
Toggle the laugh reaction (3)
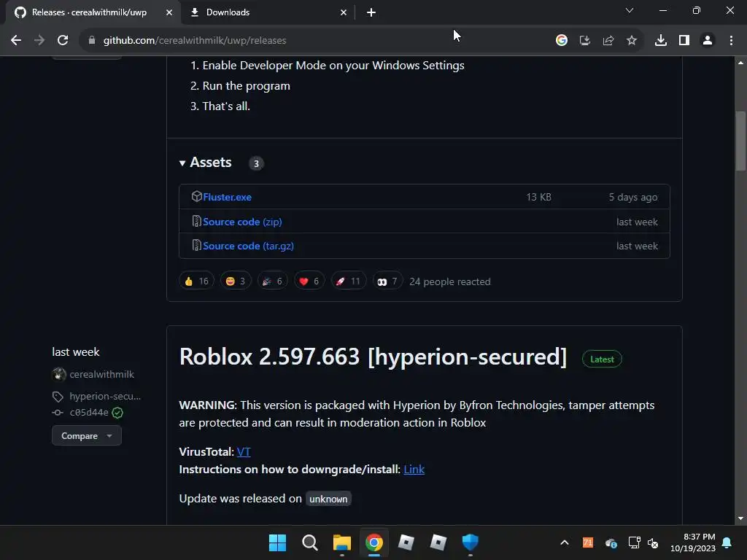click(x=236, y=281)
